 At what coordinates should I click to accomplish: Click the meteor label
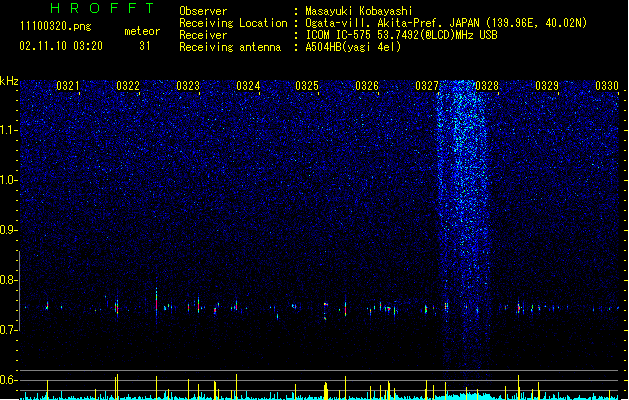(142, 31)
